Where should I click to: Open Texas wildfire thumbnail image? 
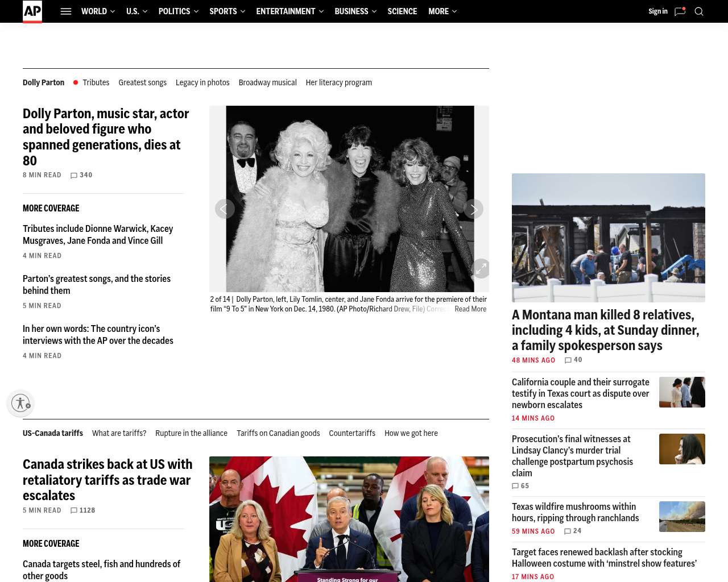[682, 517]
